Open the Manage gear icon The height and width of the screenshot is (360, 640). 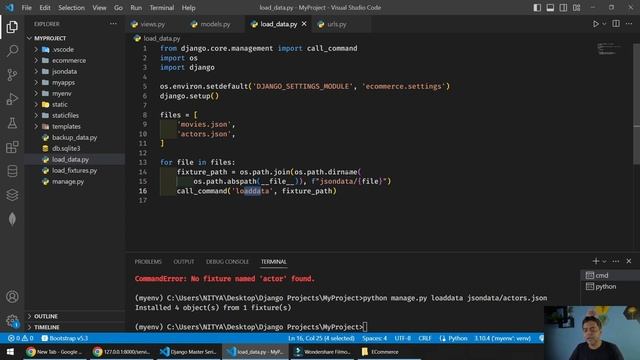point(12,321)
